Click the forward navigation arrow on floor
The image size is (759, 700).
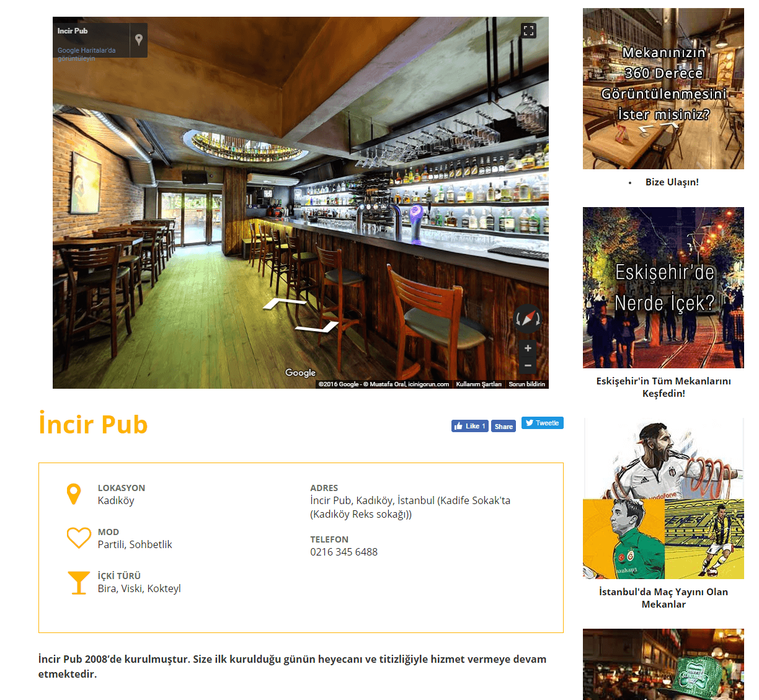[285, 303]
